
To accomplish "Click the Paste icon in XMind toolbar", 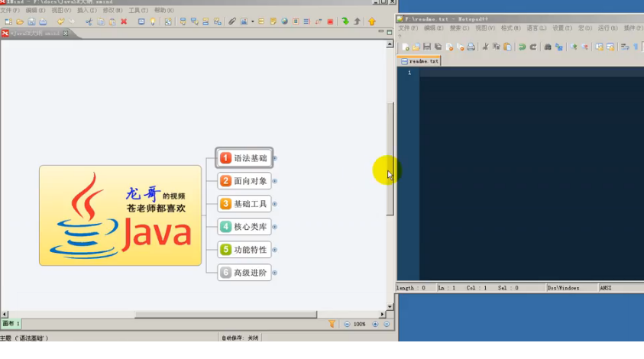I will (x=112, y=21).
